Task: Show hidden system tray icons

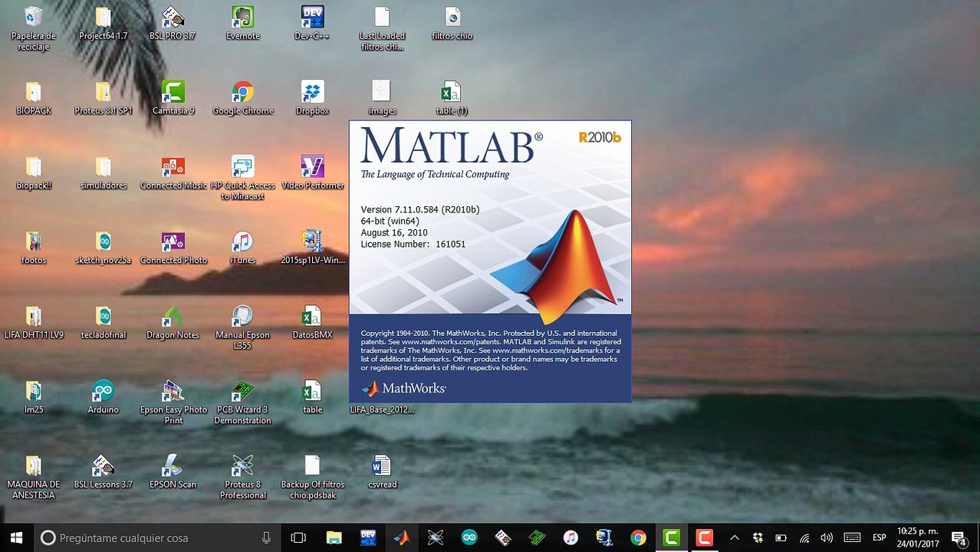Action: (735, 537)
